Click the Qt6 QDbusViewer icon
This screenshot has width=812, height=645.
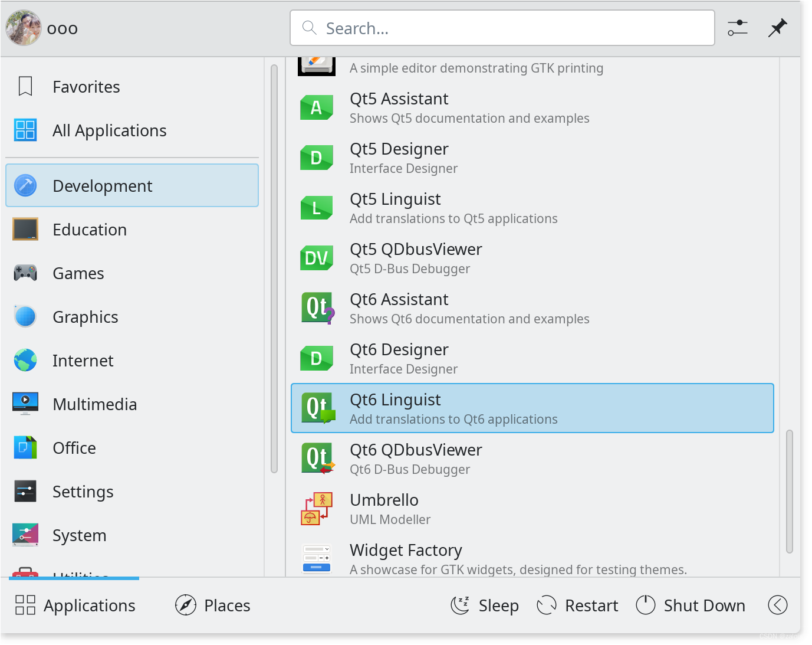click(318, 459)
